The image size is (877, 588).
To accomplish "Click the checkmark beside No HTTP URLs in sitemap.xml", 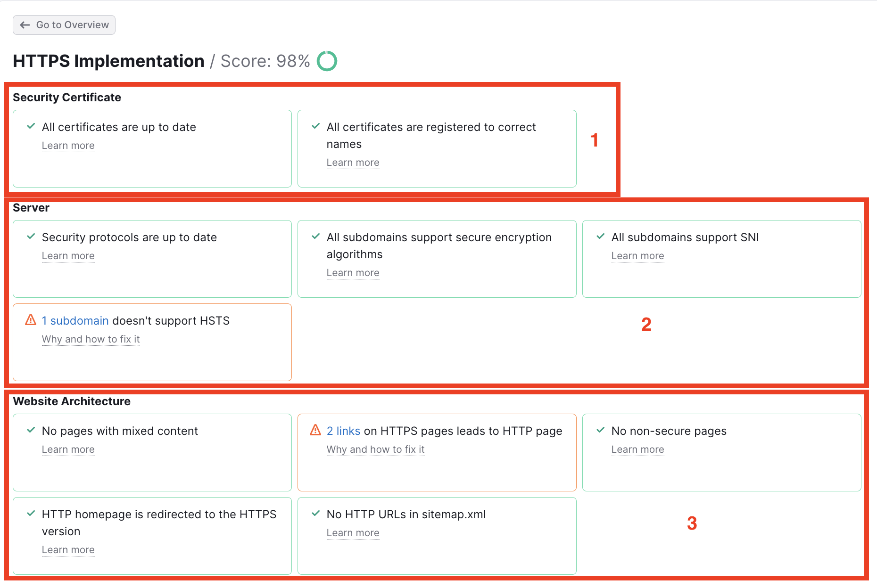I will coord(315,514).
